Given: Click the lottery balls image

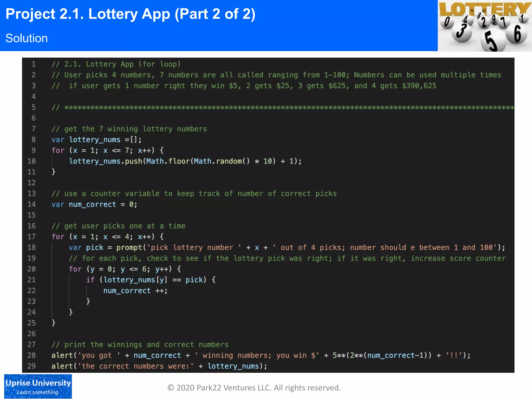Looking at the screenshot, I should click(x=485, y=26).
